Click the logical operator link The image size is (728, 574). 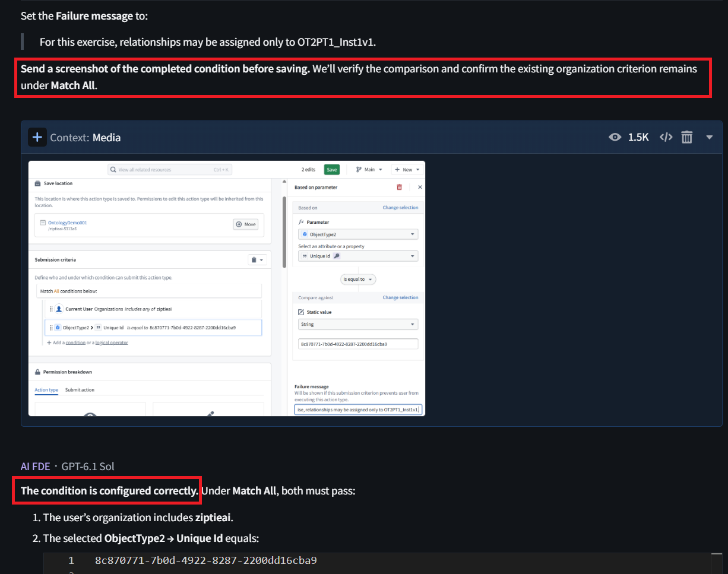click(x=112, y=343)
